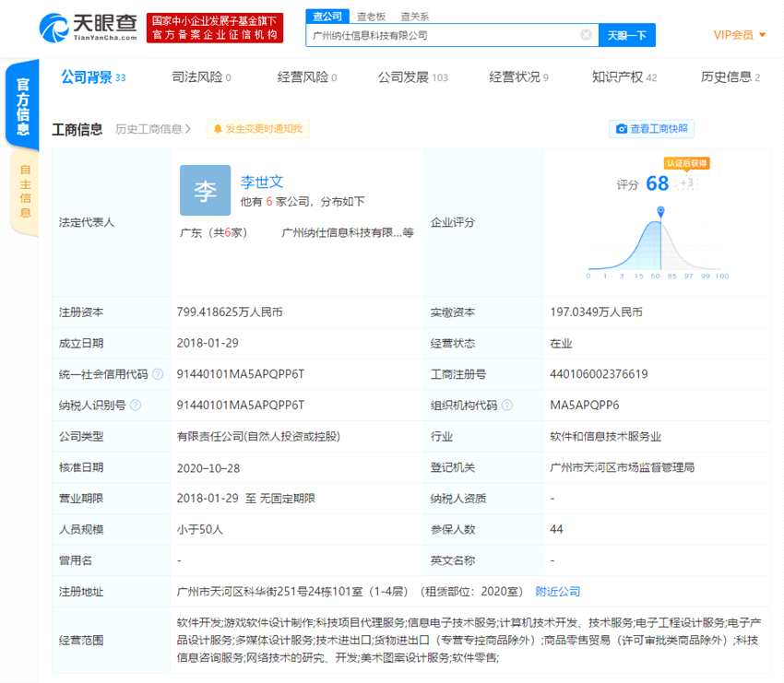Viewport: 784px width, 683px height.
Task: Select 官方信息 side tab
Action: coord(22,105)
